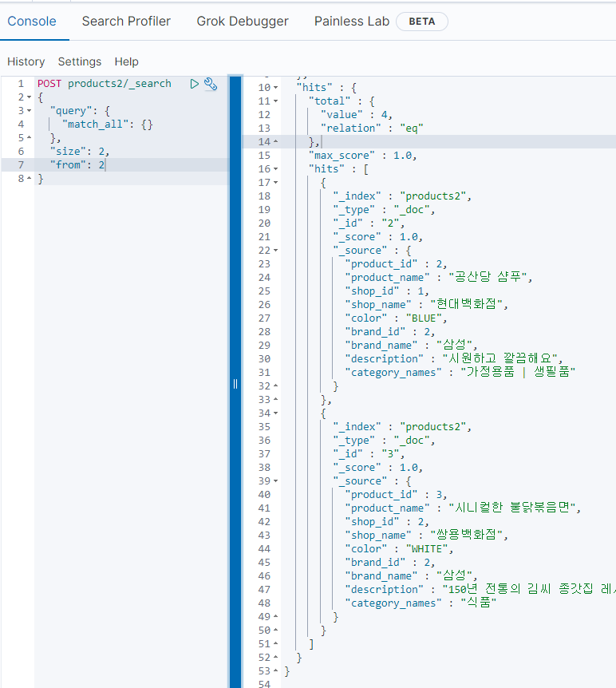
Task: Collapse outer "hits" object at response line 10
Action: point(276,88)
